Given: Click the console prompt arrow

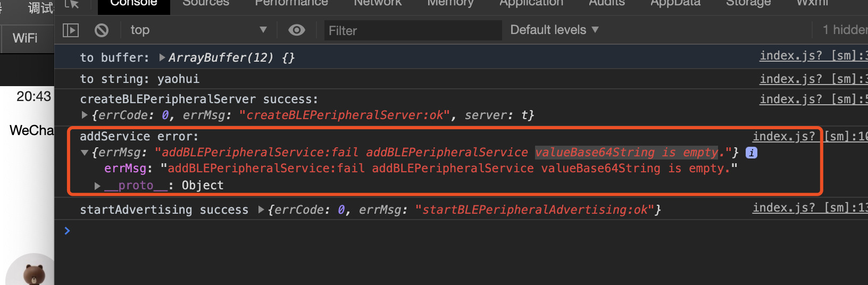Looking at the screenshot, I should 67,231.
